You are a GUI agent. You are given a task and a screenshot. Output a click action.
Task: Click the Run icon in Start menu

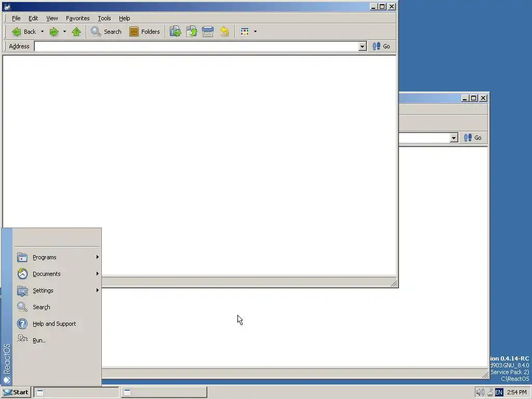click(22, 339)
